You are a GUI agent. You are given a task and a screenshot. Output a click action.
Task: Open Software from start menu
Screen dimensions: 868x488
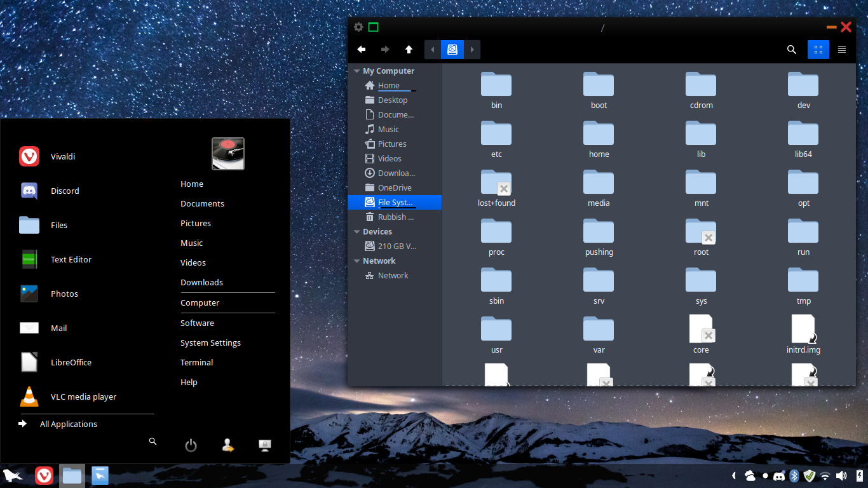[197, 323]
